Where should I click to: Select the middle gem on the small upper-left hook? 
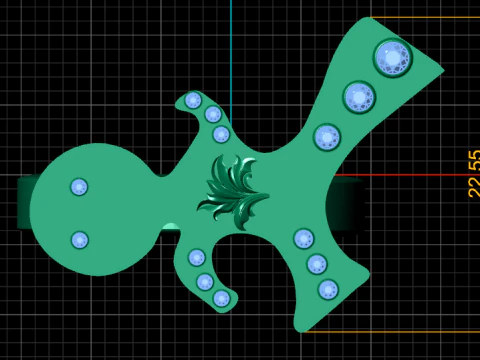(x=213, y=115)
